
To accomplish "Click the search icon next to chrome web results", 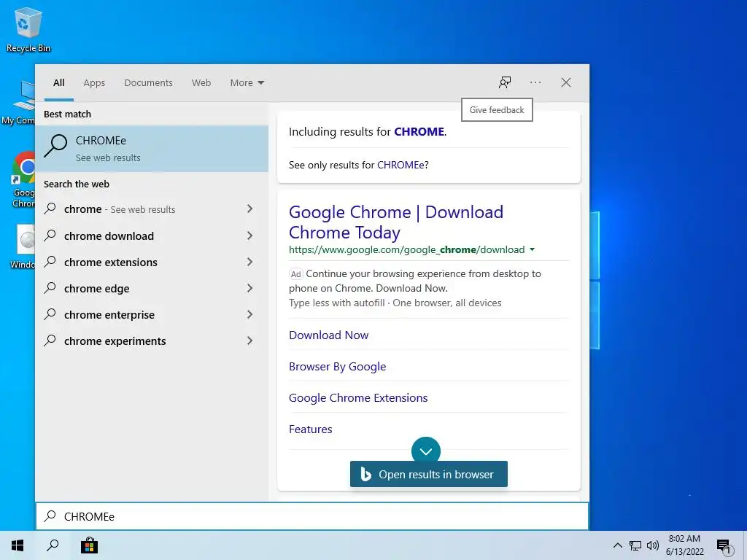I will point(50,209).
